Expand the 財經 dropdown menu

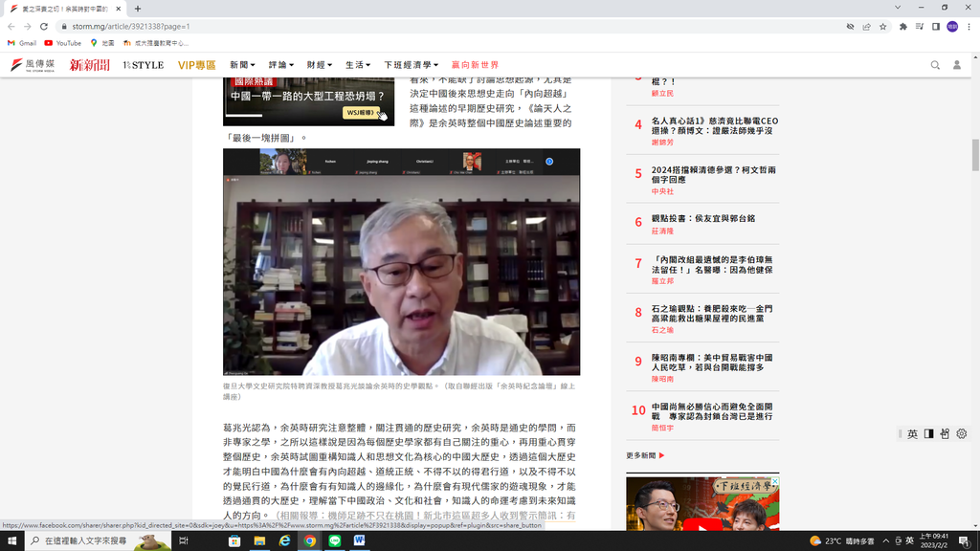(320, 65)
